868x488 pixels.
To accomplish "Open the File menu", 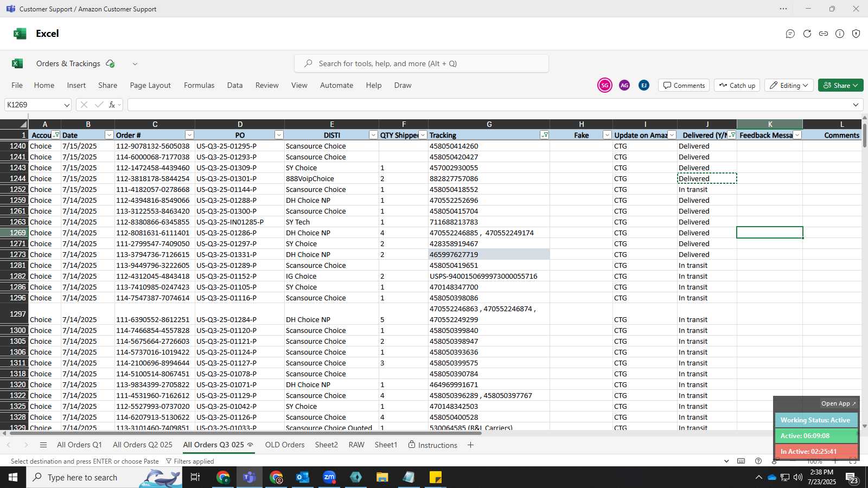I will click(17, 85).
